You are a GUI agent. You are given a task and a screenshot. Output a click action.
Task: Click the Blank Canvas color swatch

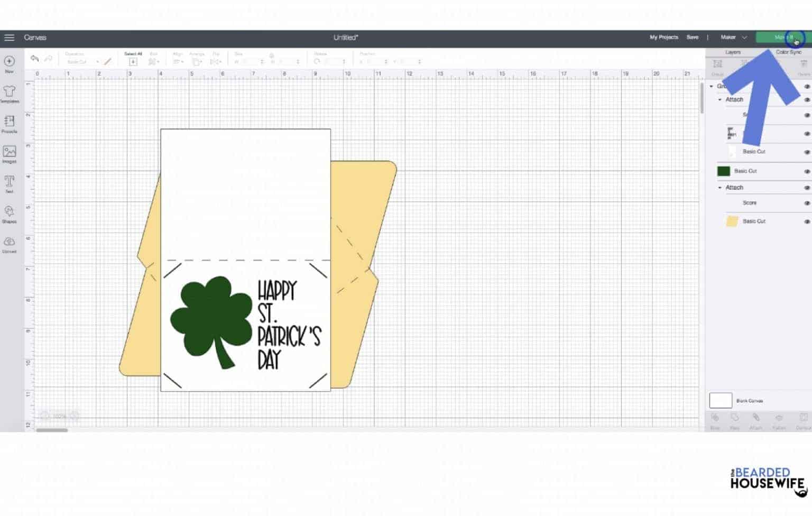coord(720,401)
